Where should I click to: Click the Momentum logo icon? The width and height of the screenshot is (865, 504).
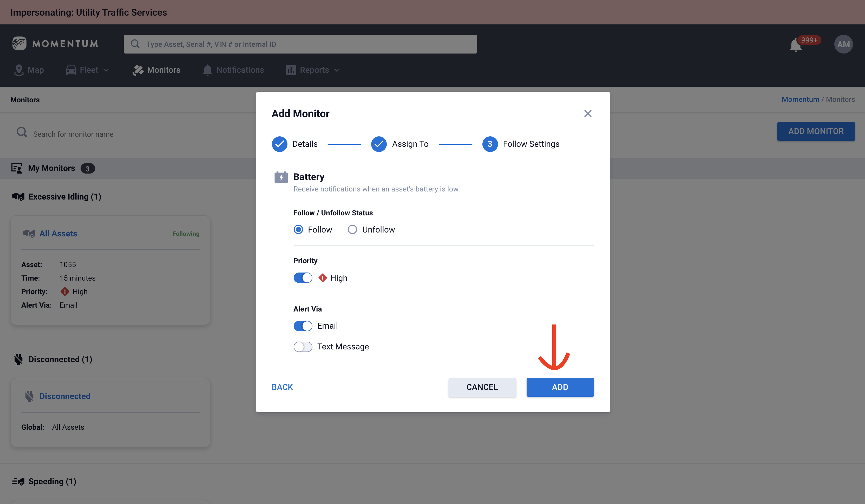click(19, 44)
